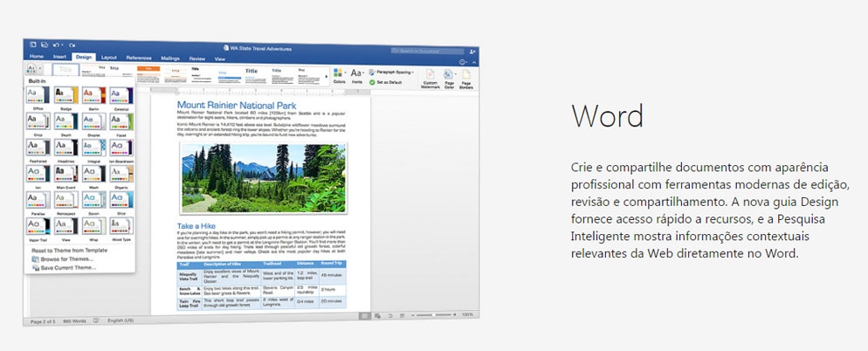Adjust the zoom slider
This screenshot has width=868, height=351.
point(434,314)
